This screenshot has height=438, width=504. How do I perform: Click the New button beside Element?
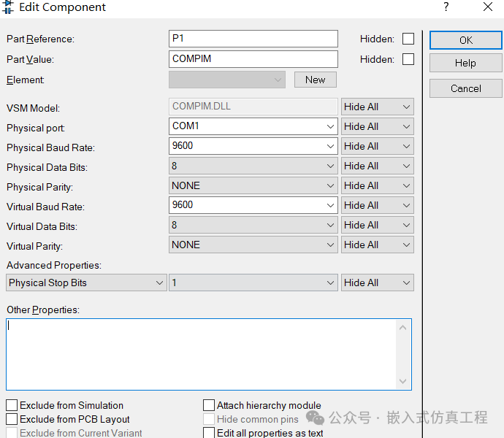point(316,80)
